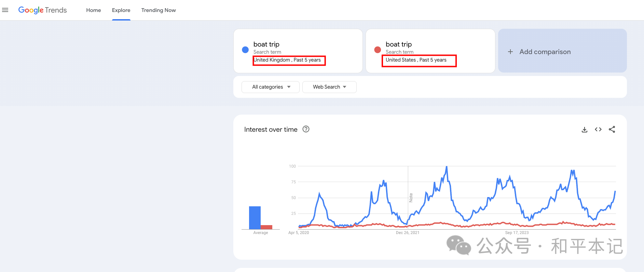Open the help icon beside Interest over time
Image resolution: width=644 pixels, height=272 pixels.
point(306,129)
